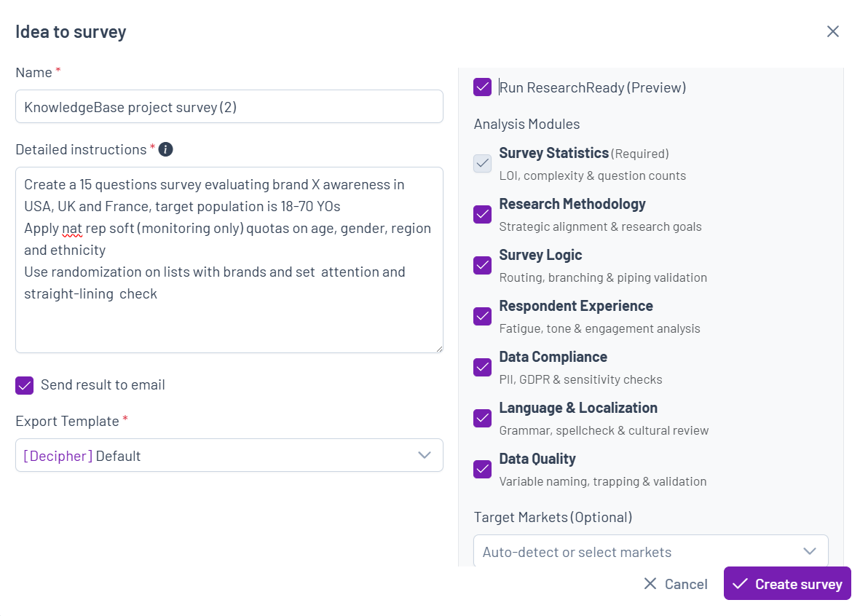The height and width of the screenshot is (616, 860).
Task: Disable the Research Methodology module
Action: (x=483, y=215)
